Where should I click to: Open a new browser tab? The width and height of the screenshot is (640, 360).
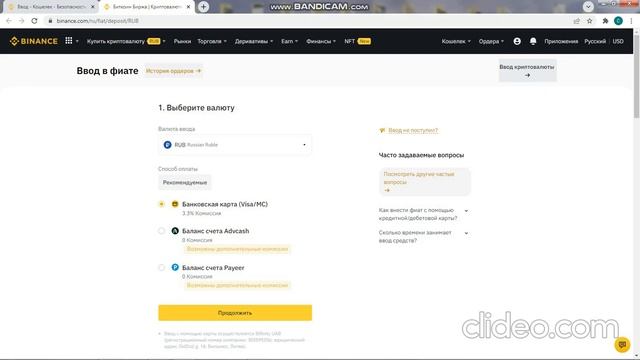click(x=203, y=7)
